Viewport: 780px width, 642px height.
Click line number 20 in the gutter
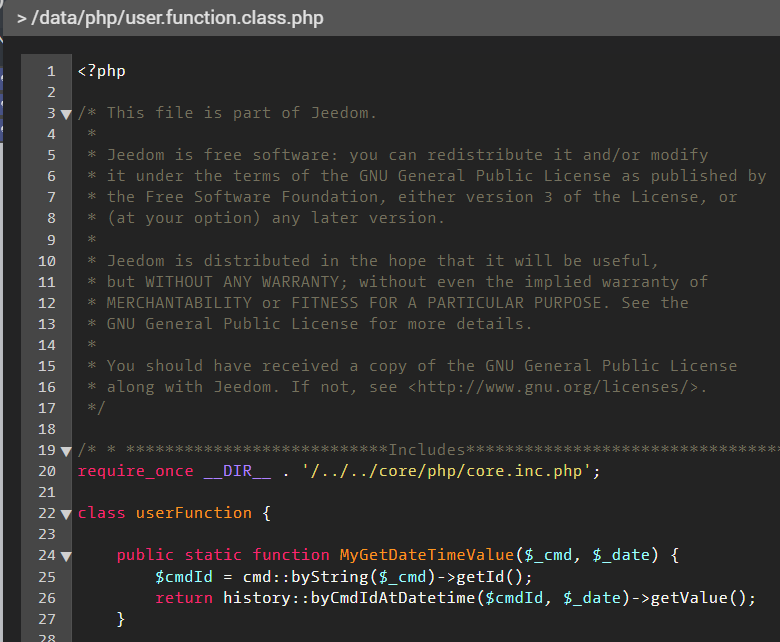(x=46, y=471)
